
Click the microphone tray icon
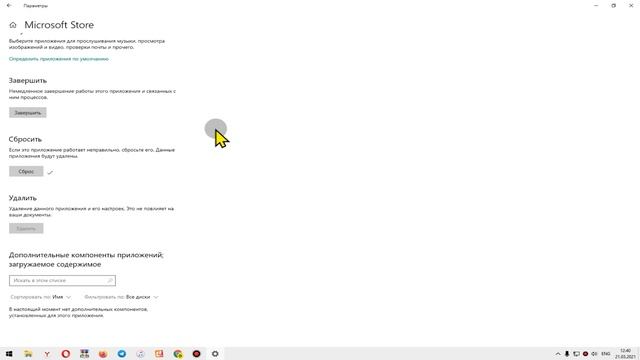click(567, 353)
